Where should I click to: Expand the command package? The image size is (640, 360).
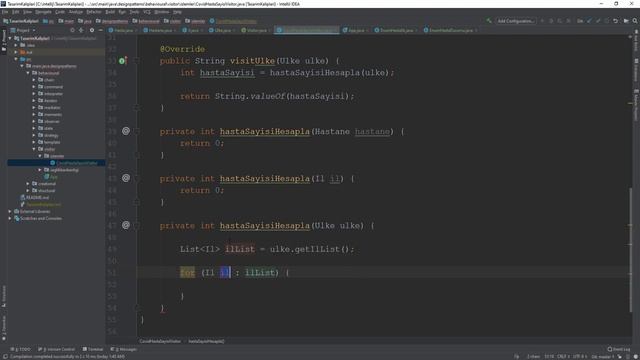pyautogui.click(x=34, y=87)
